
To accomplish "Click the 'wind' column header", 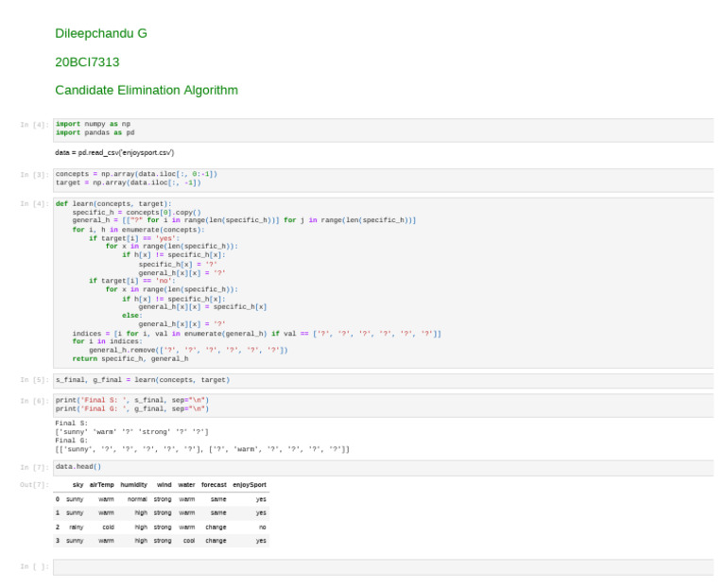I will (164, 485).
